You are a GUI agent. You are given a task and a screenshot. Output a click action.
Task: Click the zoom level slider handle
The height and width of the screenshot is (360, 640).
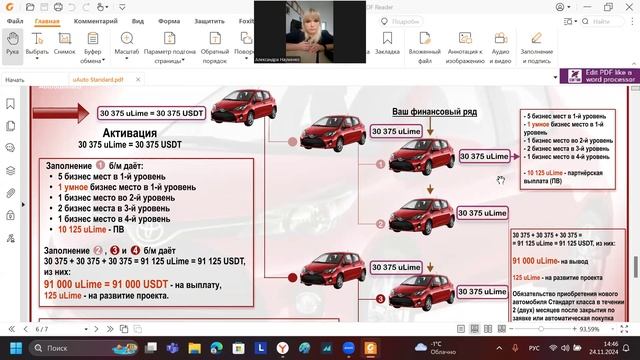(x=541, y=329)
